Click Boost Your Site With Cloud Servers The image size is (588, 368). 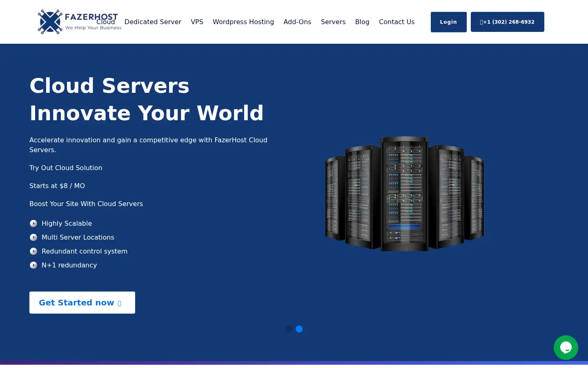(86, 204)
